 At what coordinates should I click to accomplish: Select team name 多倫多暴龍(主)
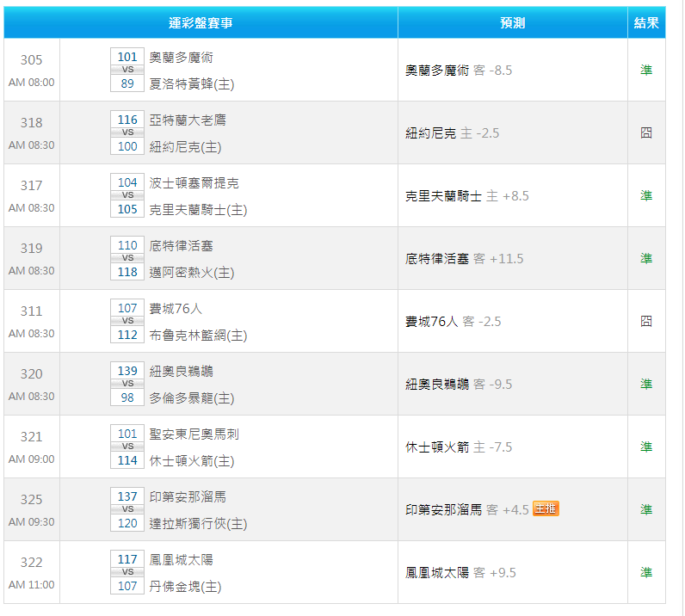click(192, 398)
